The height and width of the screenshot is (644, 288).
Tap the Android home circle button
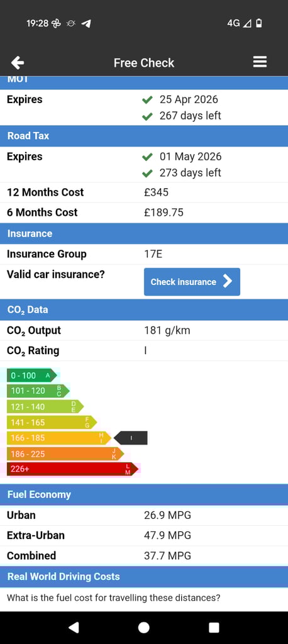pyautogui.click(x=144, y=627)
